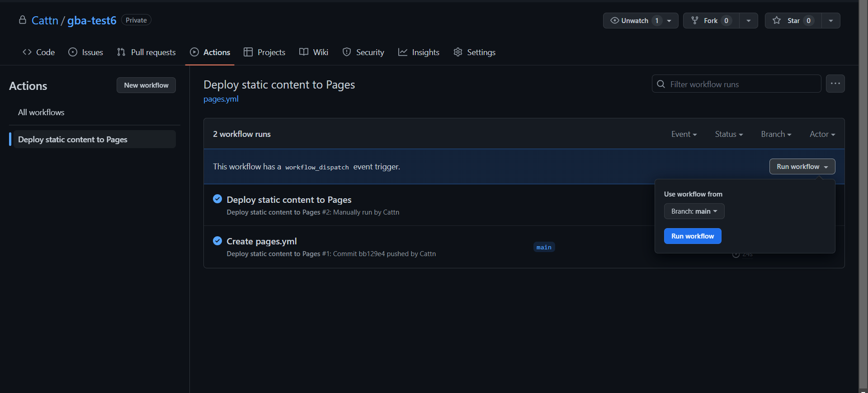Open the pages.yml file link
Image resolution: width=868 pixels, height=393 pixels.
pyautogui.click(x=221, y=99)
